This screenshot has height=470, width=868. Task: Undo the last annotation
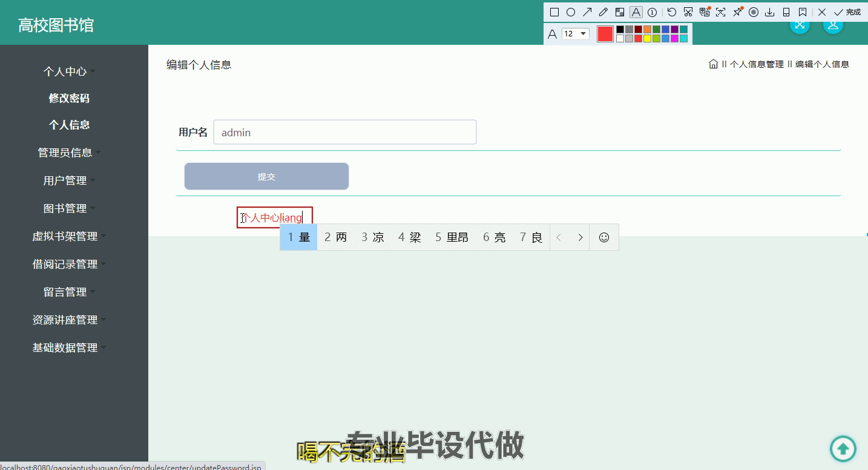[672, 12]
